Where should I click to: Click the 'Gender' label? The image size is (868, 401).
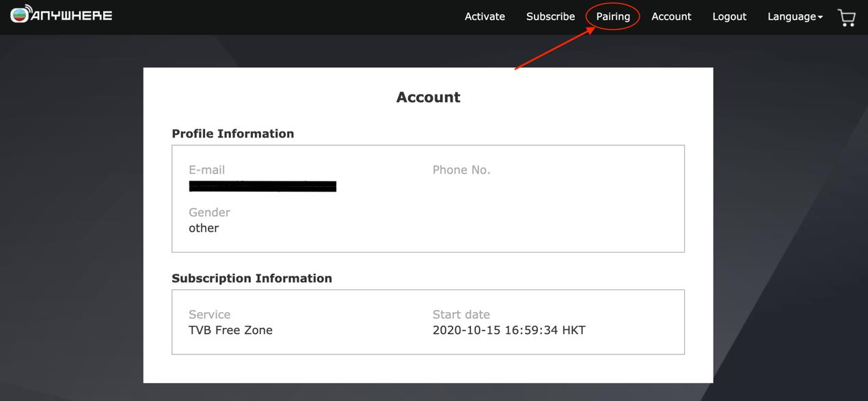(209, 212)
